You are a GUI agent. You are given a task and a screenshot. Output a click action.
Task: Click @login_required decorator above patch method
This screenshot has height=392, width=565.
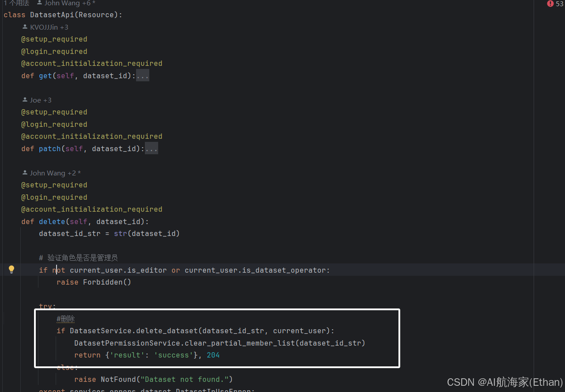[54, 125]
